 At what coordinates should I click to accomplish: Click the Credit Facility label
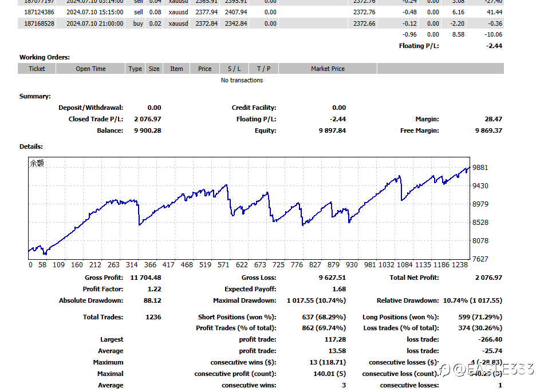(254, 108)
